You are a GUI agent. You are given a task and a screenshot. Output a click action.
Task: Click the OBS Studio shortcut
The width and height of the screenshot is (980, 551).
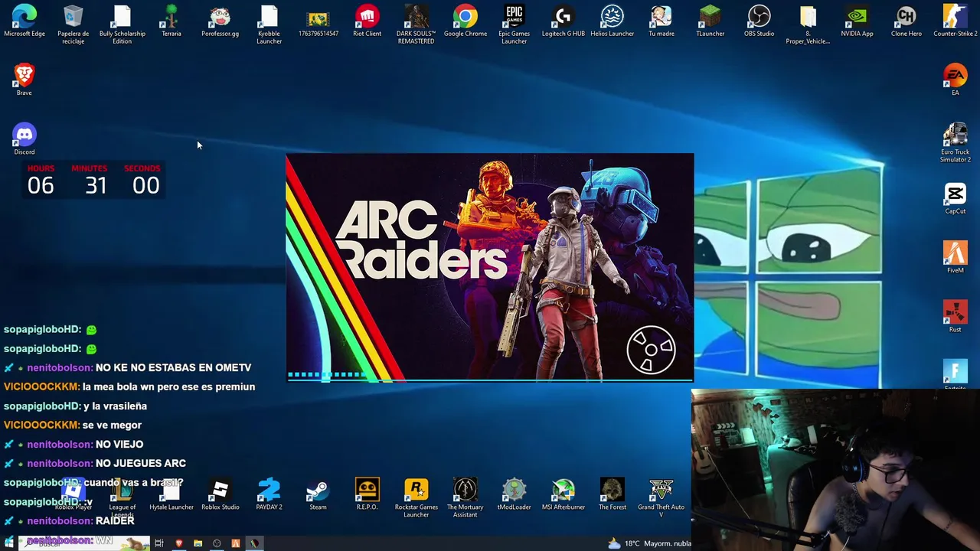pos(759,21)
